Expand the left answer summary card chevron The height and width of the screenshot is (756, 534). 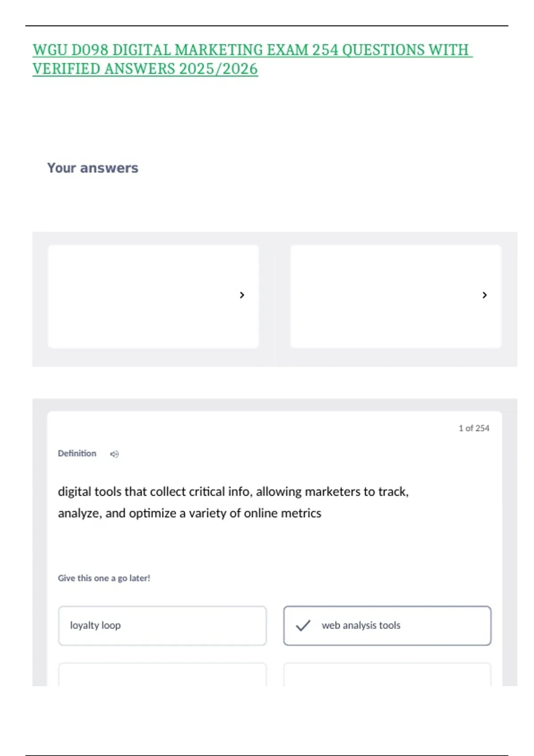pyautogui.click(x=242, y=295)
